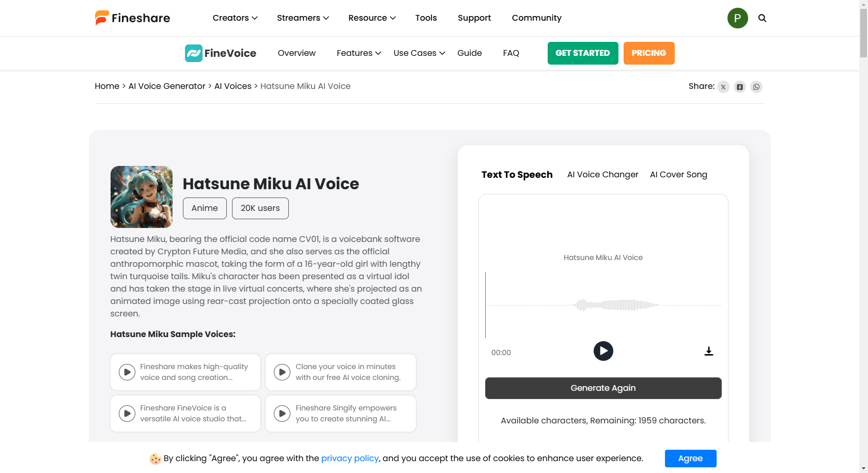Open the Features dropdown
This screenshot has width=868, height=473.
pos(358,53)
